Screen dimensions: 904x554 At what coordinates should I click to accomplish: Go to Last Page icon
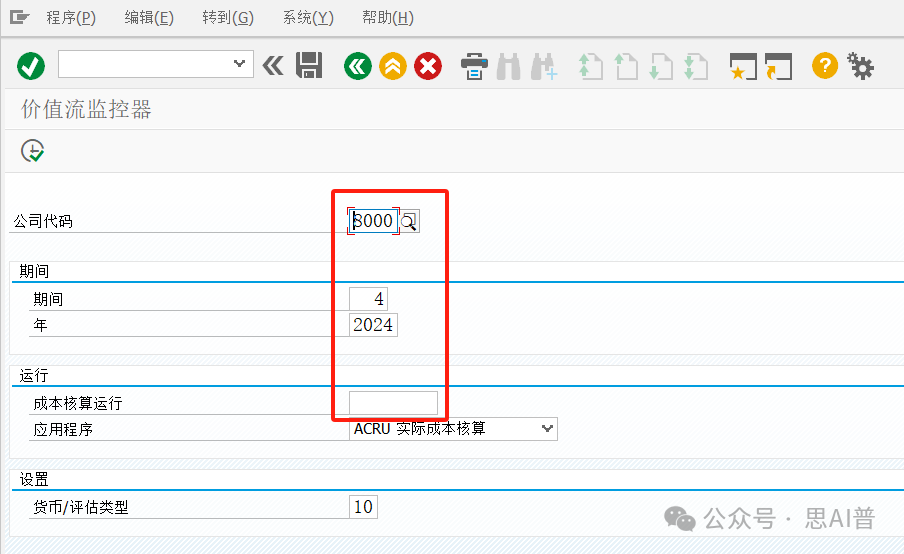[696, 66]
